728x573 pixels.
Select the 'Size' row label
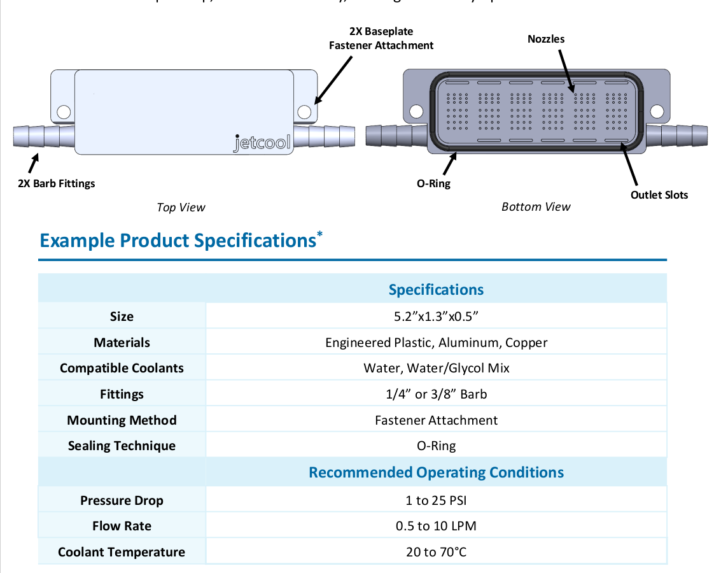[122, 316]
